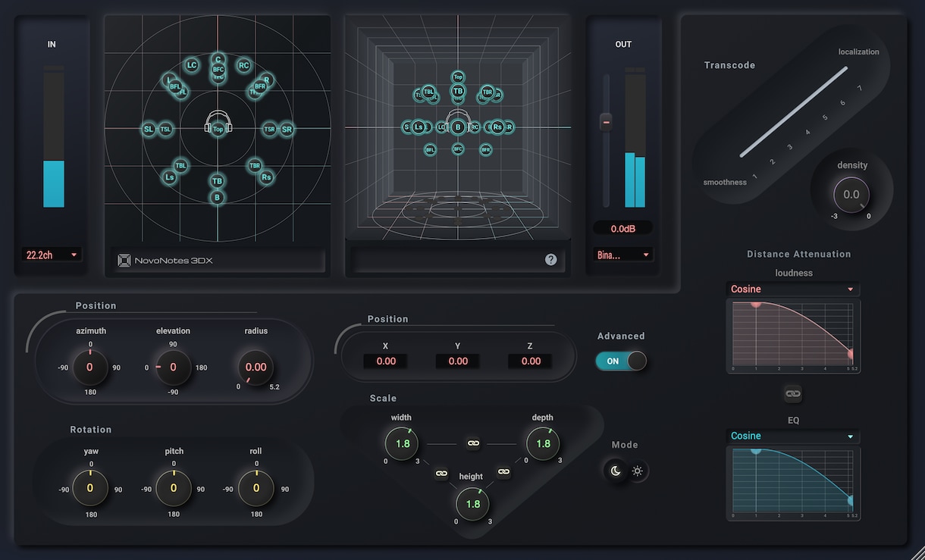Click the roll rotation knob

[256, 488]
